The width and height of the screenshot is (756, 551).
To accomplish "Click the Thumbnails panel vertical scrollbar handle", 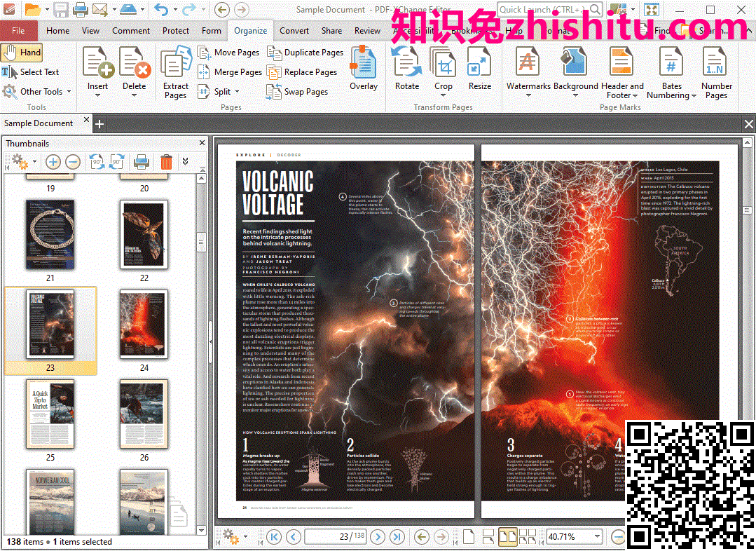I will [202, 242].
